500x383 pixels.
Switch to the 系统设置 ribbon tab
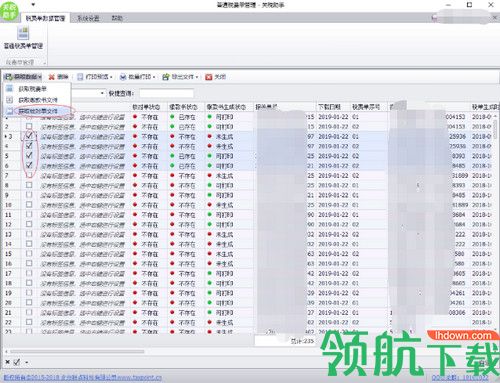click(88, 18)
